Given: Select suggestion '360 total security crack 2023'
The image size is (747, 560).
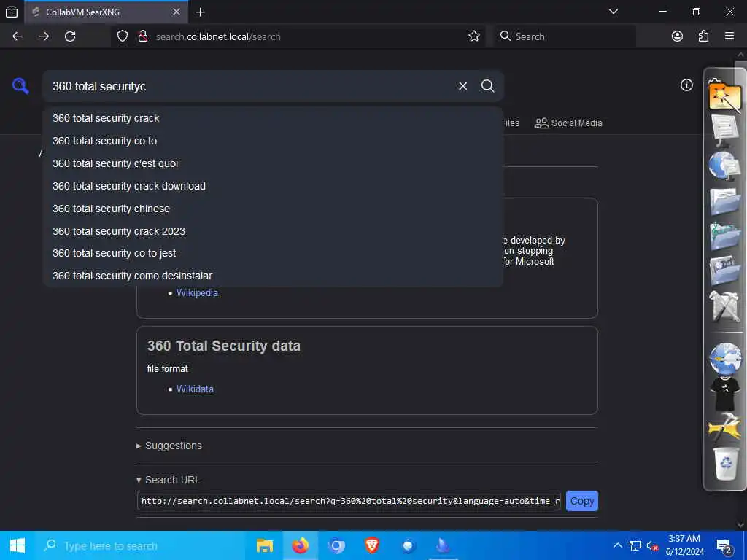Looking at the screenshot, I should (273, 231).
